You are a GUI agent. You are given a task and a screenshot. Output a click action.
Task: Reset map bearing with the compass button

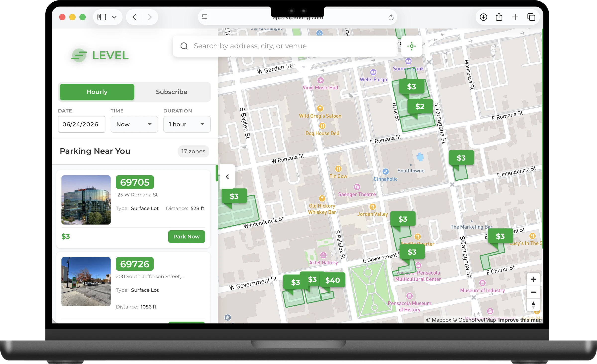533,305
